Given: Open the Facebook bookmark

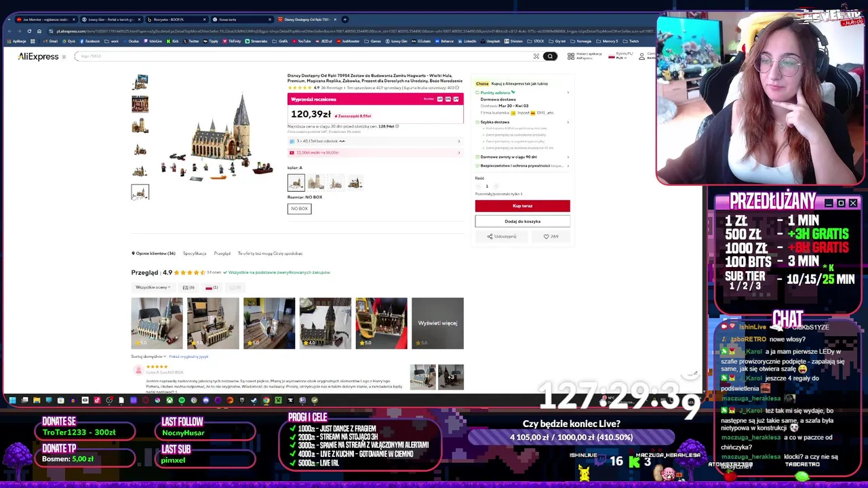Looking at the screenshot, I should click(x=90, y=41).
